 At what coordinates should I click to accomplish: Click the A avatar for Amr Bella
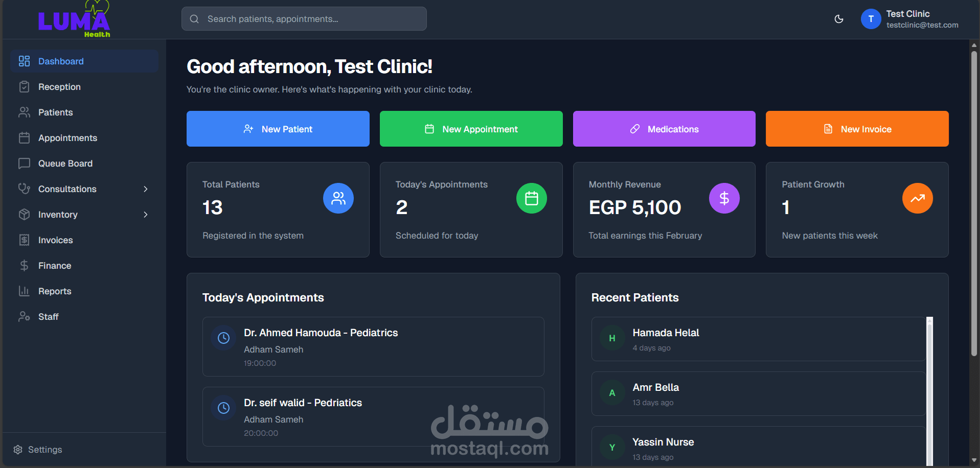click(612, 393)
